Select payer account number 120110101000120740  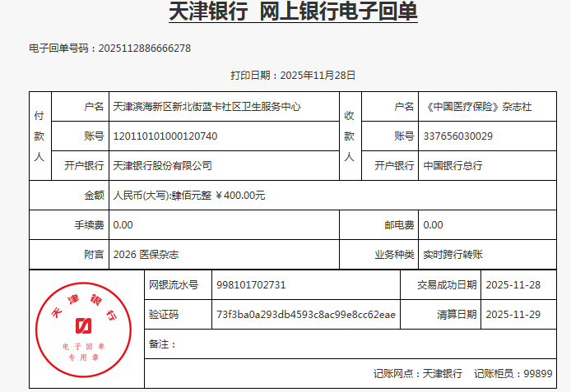point(165,136)
